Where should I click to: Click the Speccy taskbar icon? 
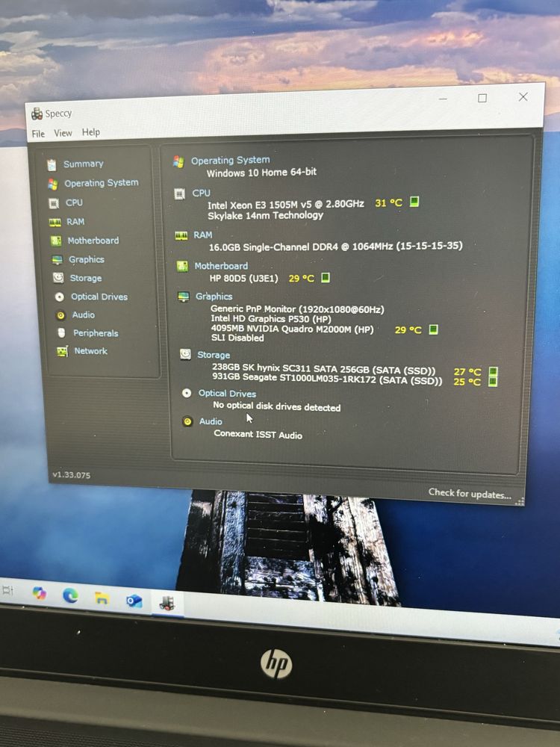coord(167,603)
